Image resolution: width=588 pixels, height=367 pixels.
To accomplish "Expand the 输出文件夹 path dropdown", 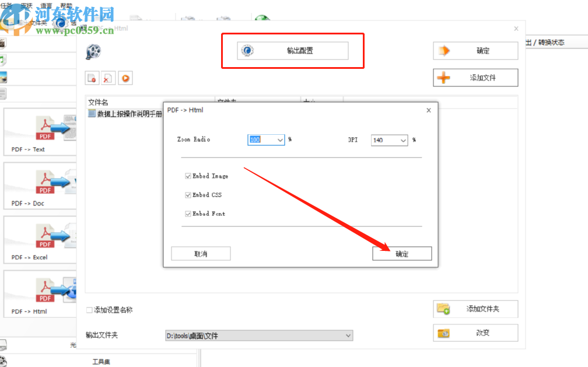I will tap(348, 335).
